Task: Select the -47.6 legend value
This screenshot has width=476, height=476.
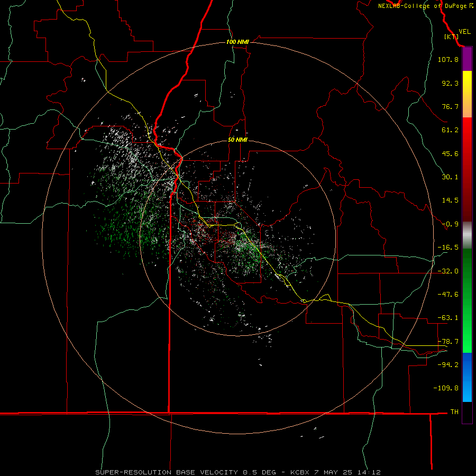Action: tap(448, 295)
